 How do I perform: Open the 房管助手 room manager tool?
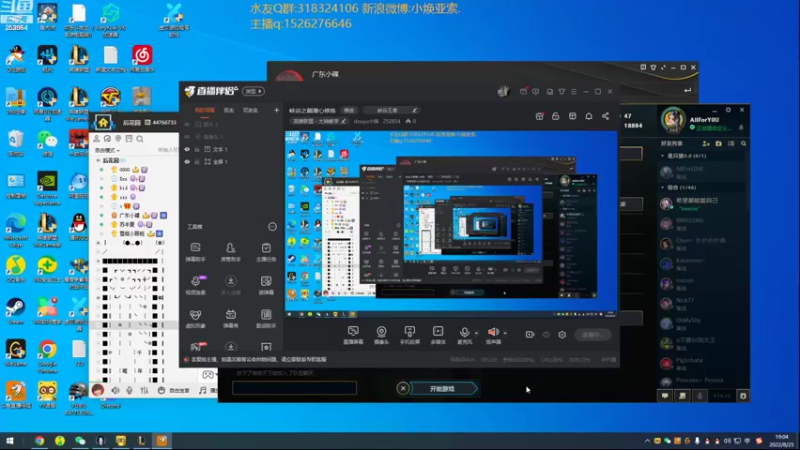231,252
